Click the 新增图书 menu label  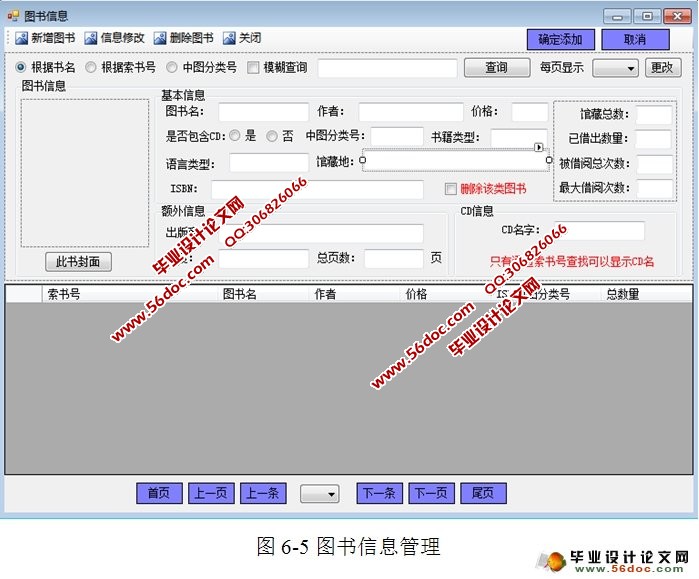pyautogui.click(x=53, y=38)
